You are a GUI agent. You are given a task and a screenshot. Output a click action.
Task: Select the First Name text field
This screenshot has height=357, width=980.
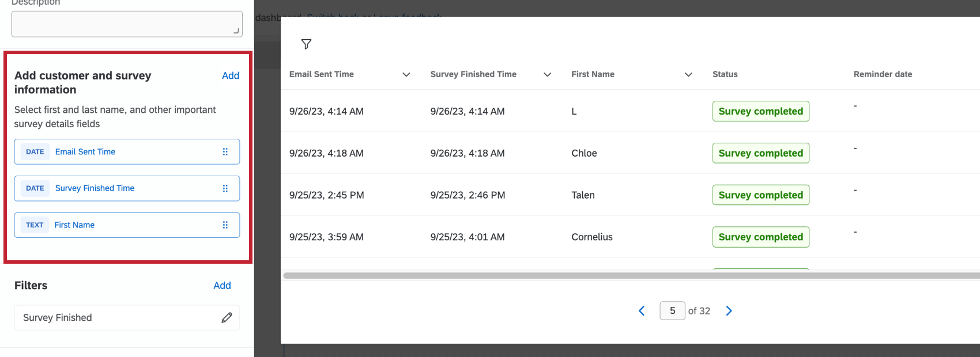(74, 225)
